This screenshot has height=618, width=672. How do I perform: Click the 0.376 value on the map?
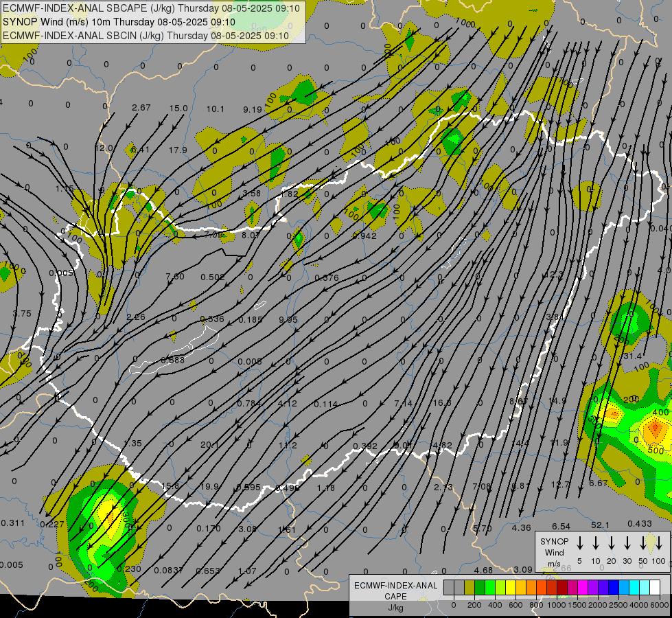click(327, 278)
